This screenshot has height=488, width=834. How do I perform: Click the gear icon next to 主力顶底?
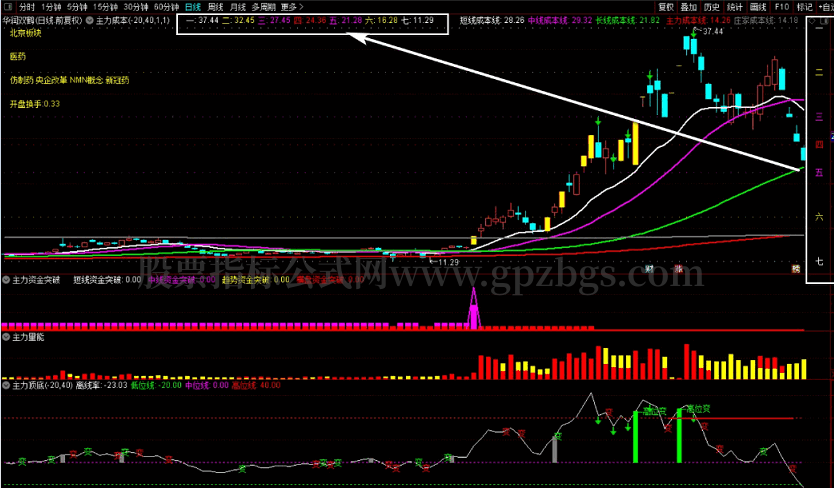click(x=8, y=384)
